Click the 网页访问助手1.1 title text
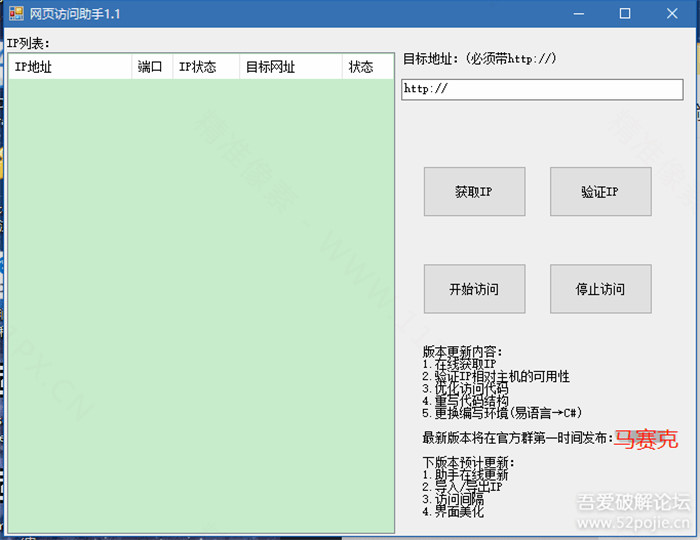 (75, 14)
